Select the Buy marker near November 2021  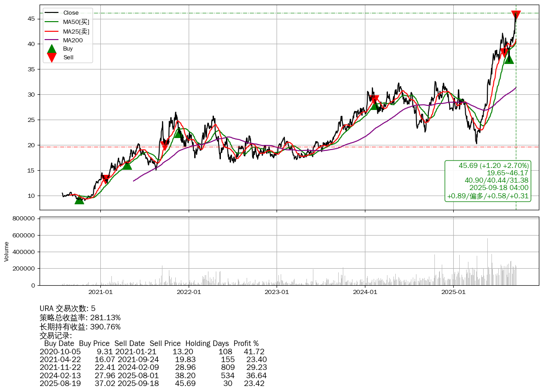179,133
